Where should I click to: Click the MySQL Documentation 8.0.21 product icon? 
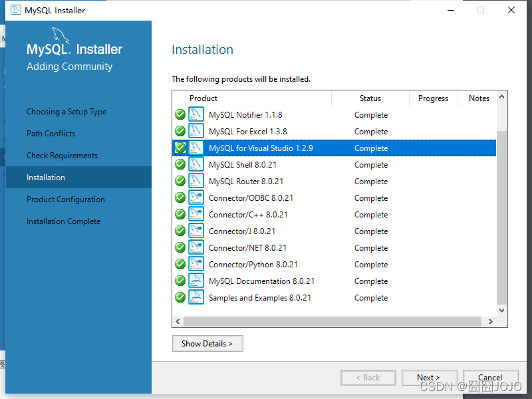(x=196, y=281)
